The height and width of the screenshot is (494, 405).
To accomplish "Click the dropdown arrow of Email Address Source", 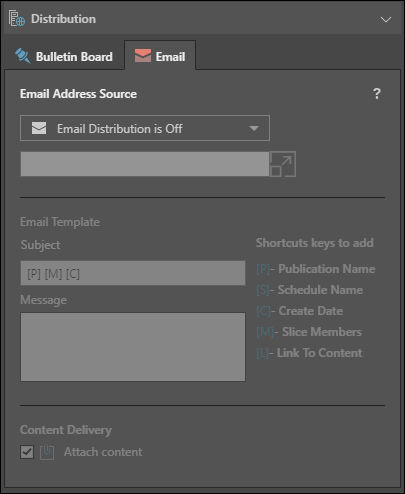I will 254,128.
